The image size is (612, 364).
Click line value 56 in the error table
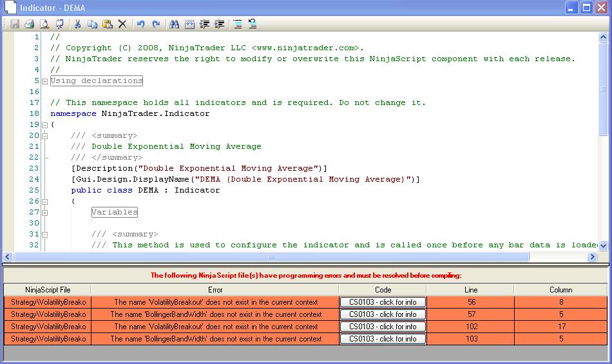pyautogui.click(x=472, y=302)
